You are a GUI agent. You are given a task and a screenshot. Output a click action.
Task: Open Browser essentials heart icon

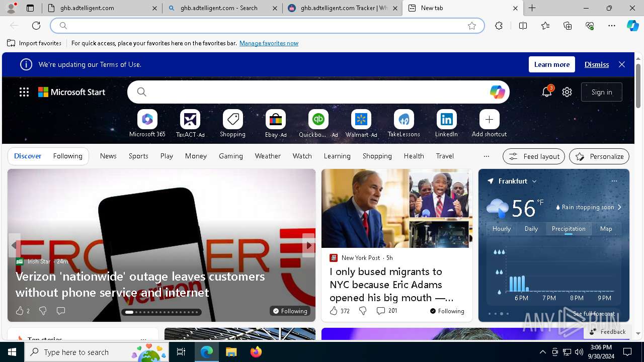(590, 26)
